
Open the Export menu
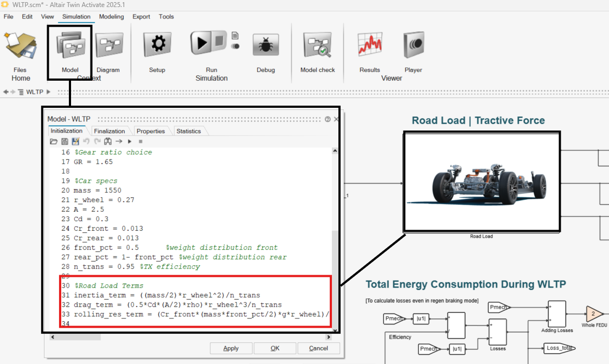141,17
